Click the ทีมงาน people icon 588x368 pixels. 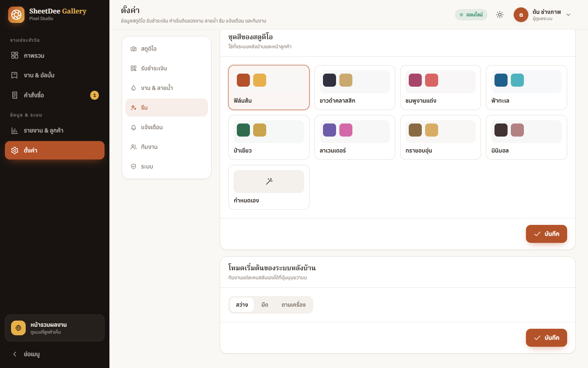coord(134,147)
